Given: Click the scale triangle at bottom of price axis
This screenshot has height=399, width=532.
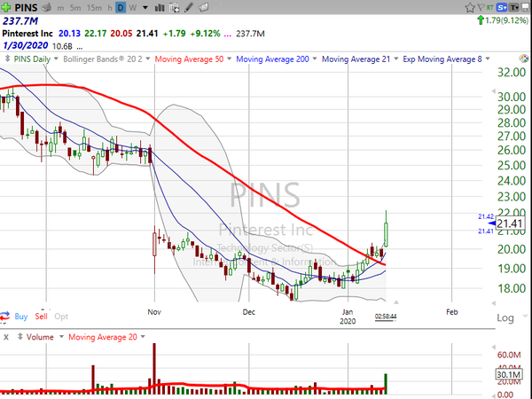Looking at the screenshot, I should [x=493, y=303].
